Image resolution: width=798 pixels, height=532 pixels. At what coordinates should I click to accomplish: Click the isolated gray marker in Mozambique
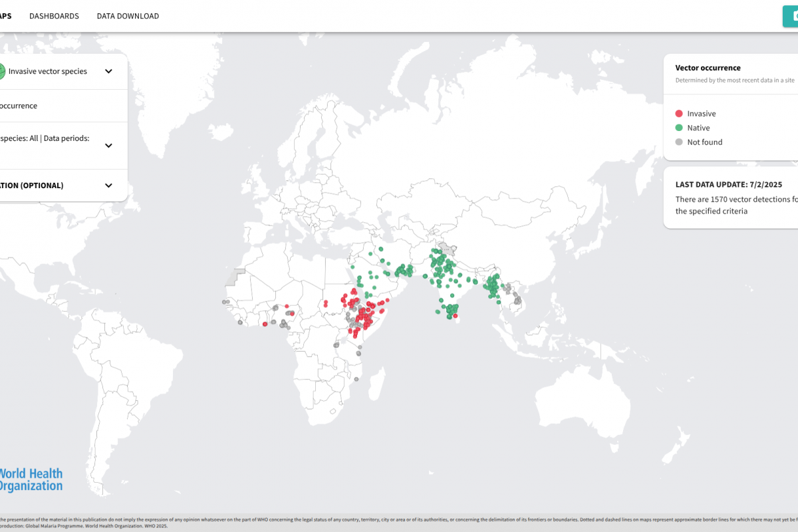tap(356, 379)
